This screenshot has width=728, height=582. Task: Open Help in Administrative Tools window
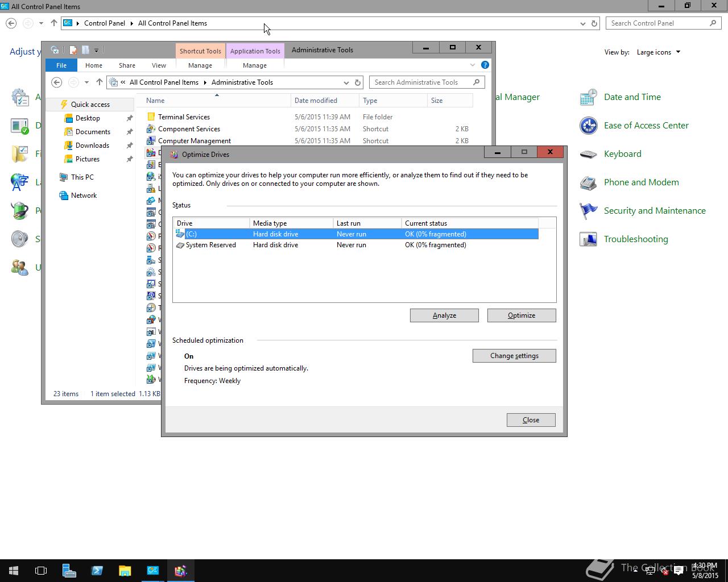pos(485,65)
